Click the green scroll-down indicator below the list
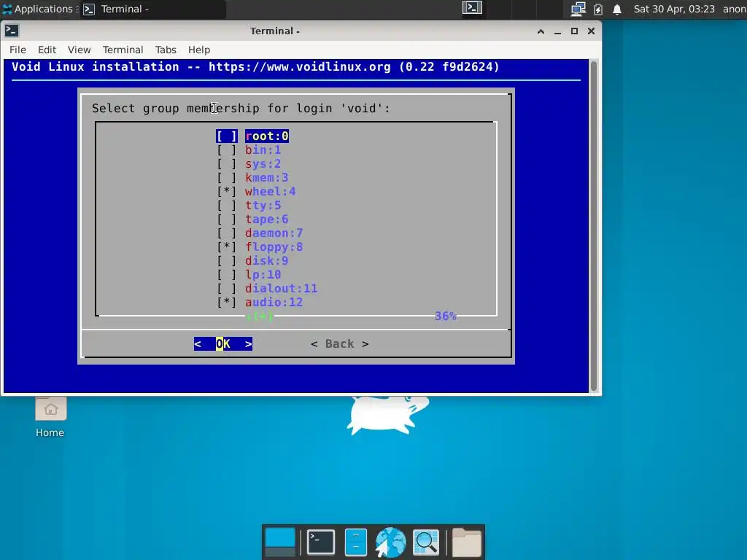This screenshot has width=747, height=560. [x=260, y=316]
